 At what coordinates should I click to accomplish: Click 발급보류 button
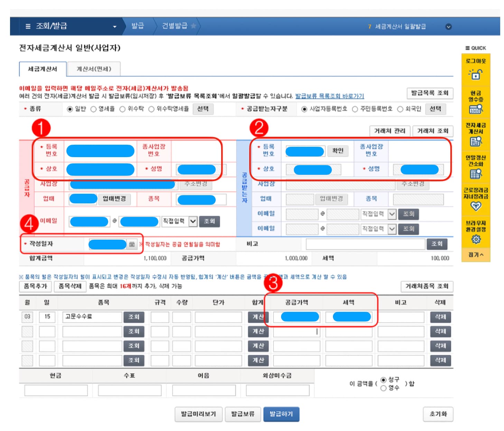pyautogui.click(x=242, y=414)
